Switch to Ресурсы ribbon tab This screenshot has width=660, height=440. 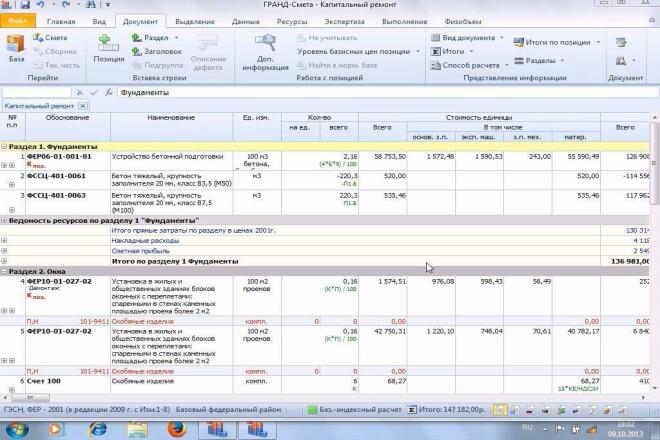click(x=292, y=21)
